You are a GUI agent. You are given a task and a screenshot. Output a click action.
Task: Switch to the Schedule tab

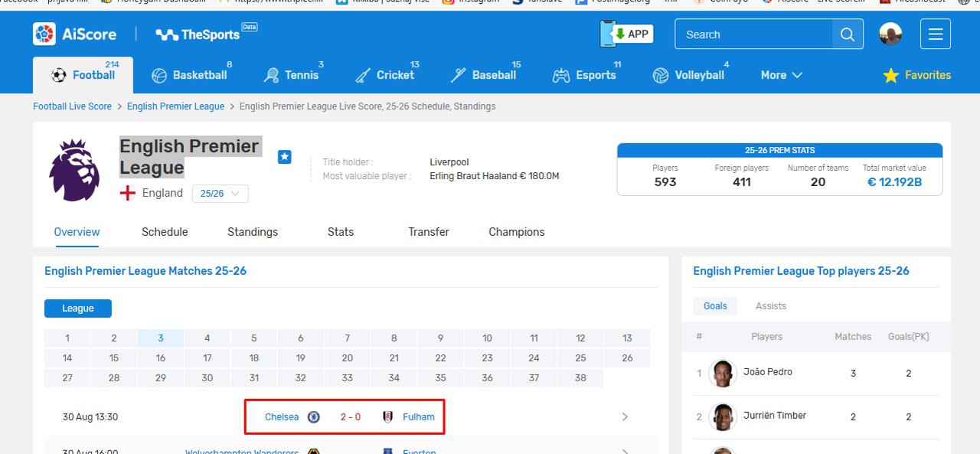pos(165,232)
